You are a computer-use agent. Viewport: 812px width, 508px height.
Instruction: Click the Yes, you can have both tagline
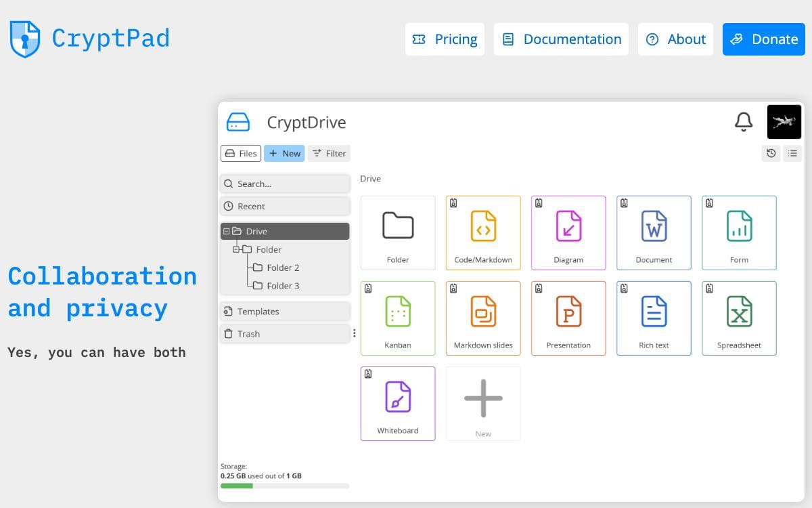(x=97, y=352)
